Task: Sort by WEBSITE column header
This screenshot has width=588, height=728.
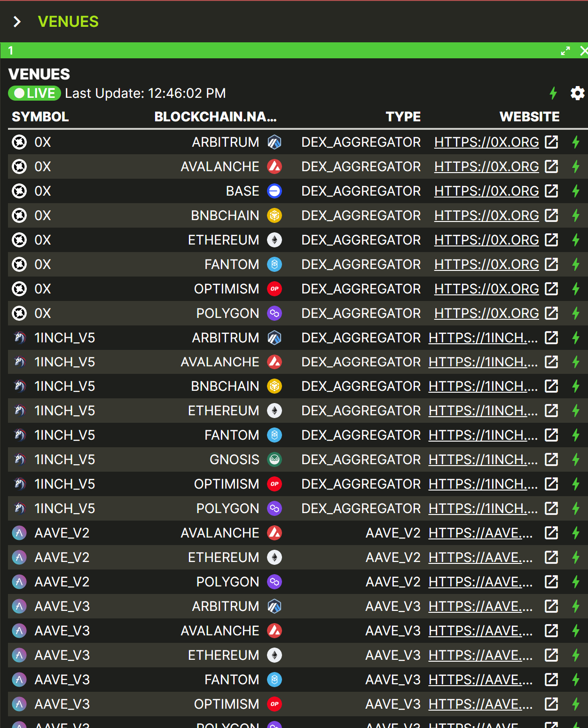Action: 529,117
